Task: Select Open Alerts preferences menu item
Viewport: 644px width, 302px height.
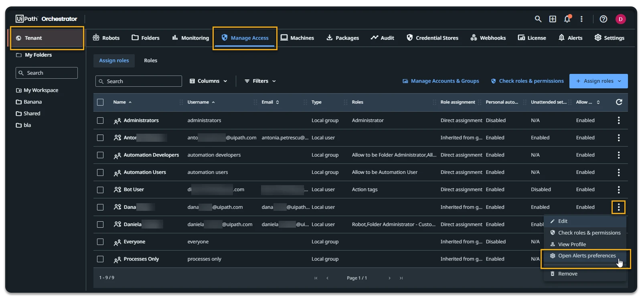Action: [585, 256]
